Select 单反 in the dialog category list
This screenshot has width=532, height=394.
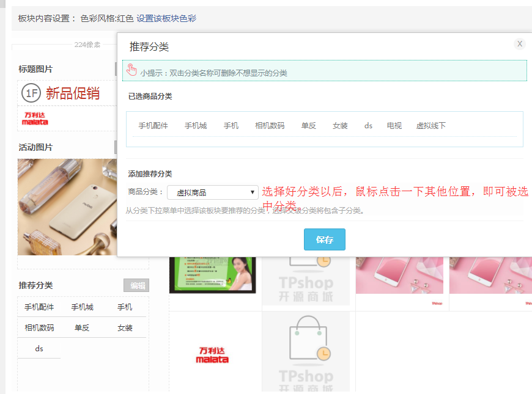pyautogui.click(x=308, y=126)
